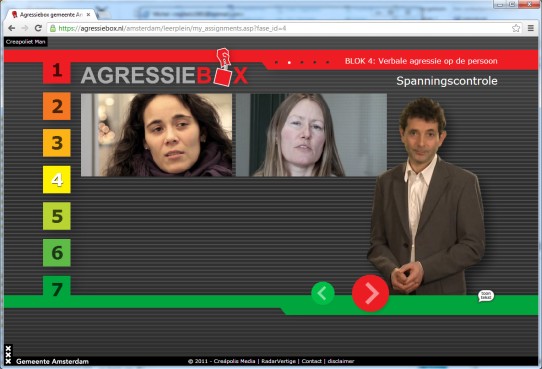Click the red next arrow button
This screenshot has height=369, width=542.
pyautogui.click(x=370, y=293)
